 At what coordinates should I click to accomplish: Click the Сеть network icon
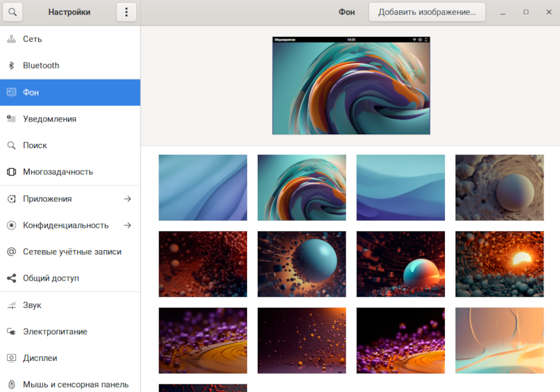[11, 39]
